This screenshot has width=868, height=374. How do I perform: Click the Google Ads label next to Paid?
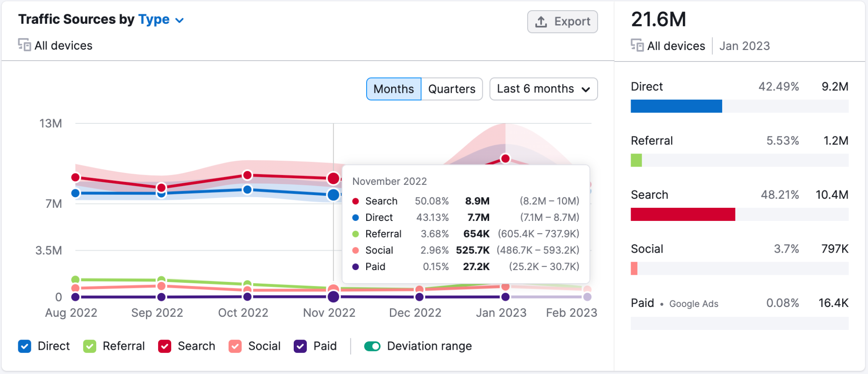pyautogui.click(x=694, y=304)
